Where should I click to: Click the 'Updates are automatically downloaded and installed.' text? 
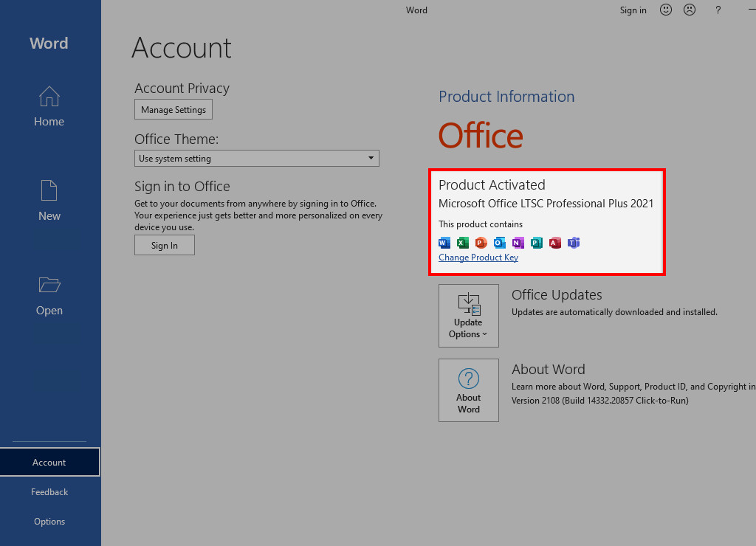(x=614, y=312)
